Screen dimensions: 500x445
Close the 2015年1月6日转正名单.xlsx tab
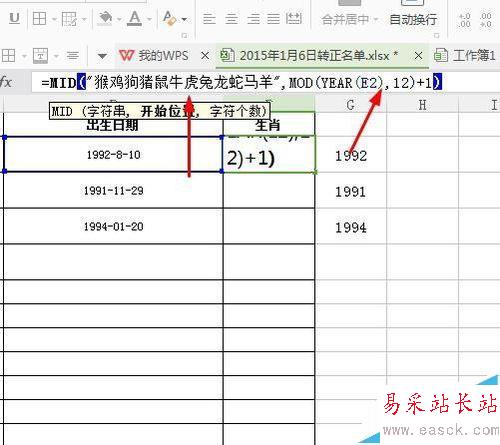pos(418,55)
